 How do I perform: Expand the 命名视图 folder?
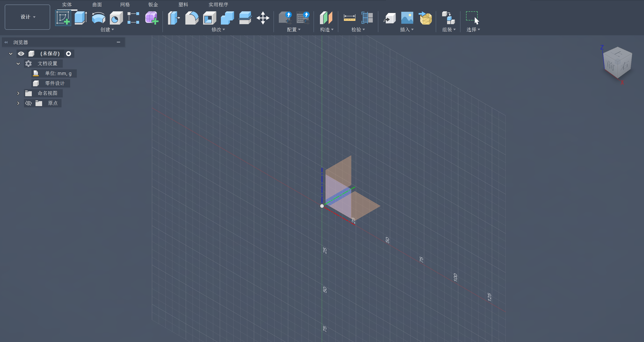18,93
